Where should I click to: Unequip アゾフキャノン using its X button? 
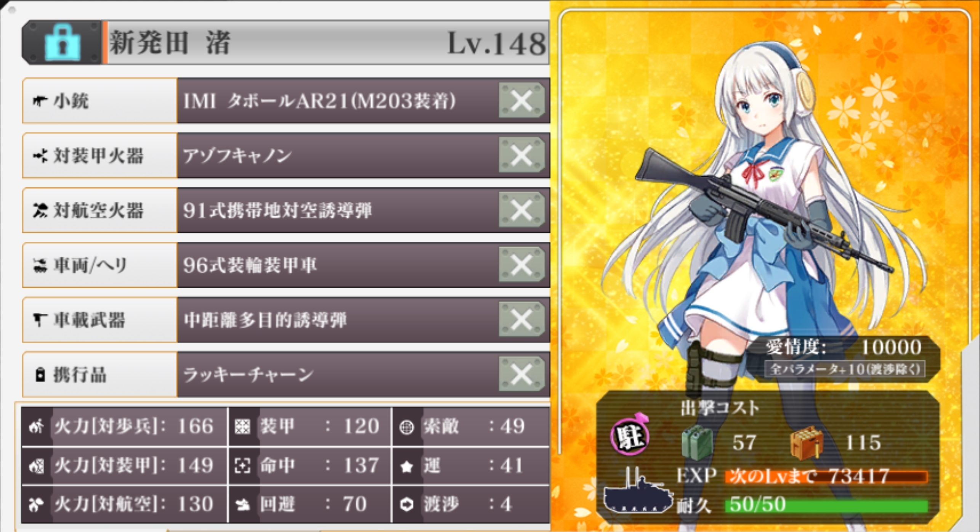pos(521,155)
